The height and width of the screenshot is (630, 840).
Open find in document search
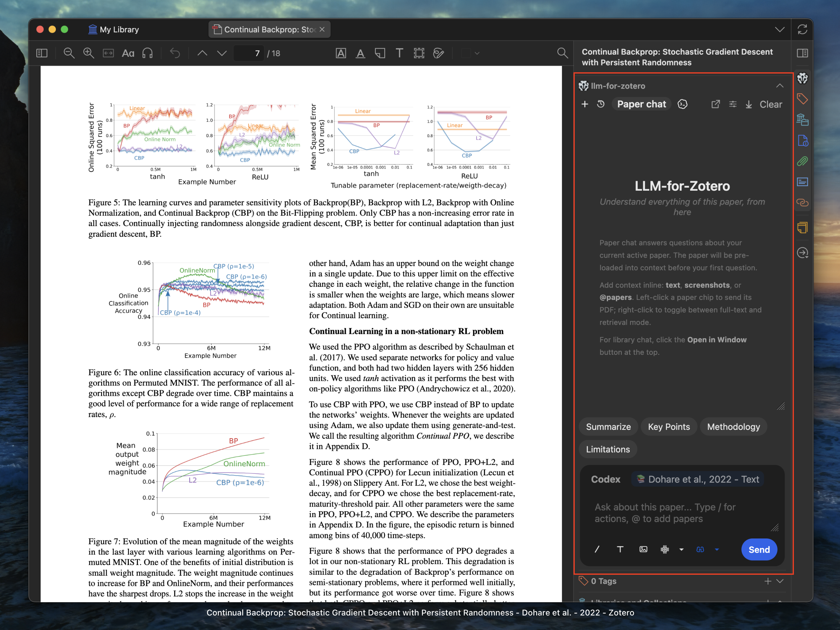pos(562,53)
